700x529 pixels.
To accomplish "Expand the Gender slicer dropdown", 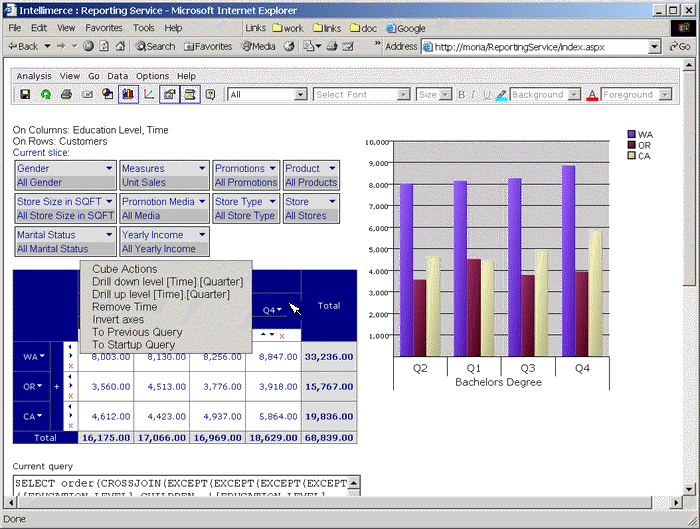I will click(x=109, y=168).
